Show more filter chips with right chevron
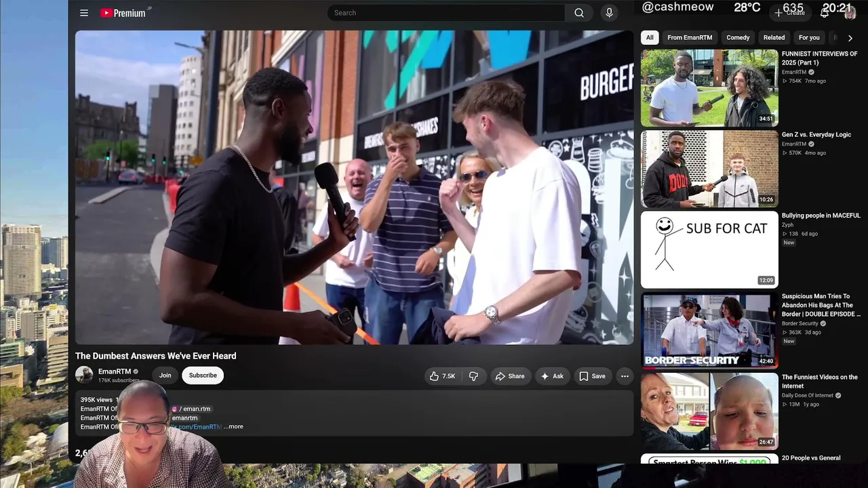868x488 pixels. tap(850, 38)
